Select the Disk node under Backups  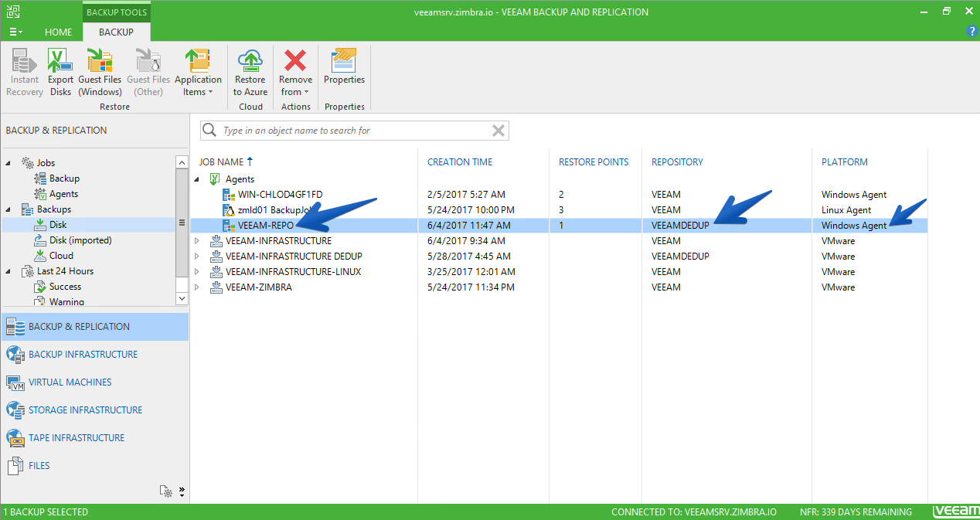(x=58, y=225)
